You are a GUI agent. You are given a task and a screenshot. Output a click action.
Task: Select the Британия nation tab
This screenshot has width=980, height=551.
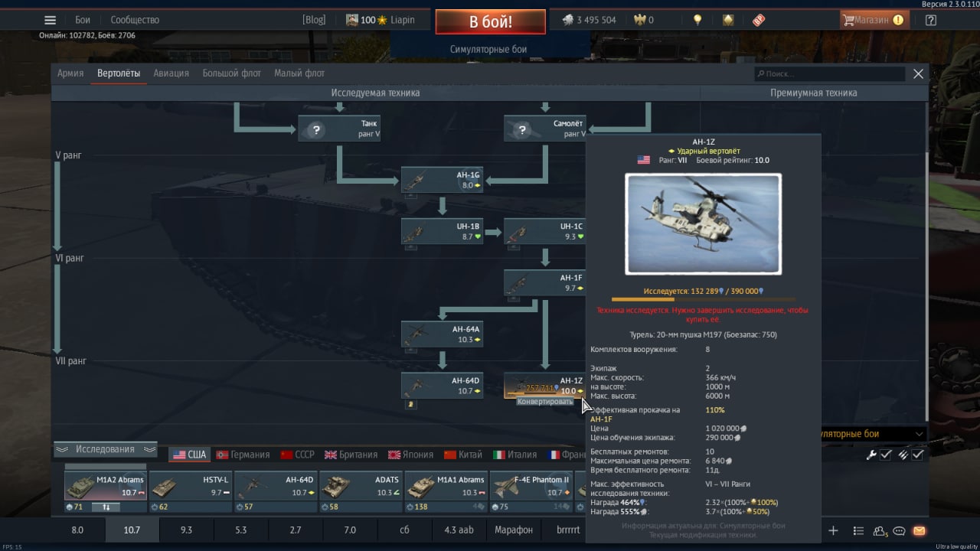(x=351, y=455)
